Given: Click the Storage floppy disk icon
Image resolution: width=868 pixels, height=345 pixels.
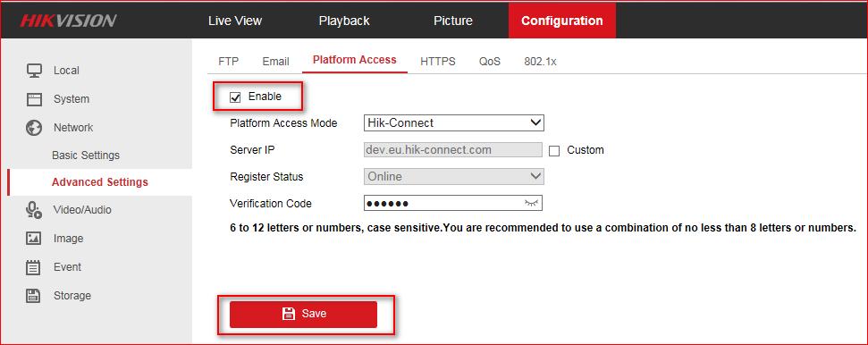Looking at the screenshot, I should coord(34,295).
